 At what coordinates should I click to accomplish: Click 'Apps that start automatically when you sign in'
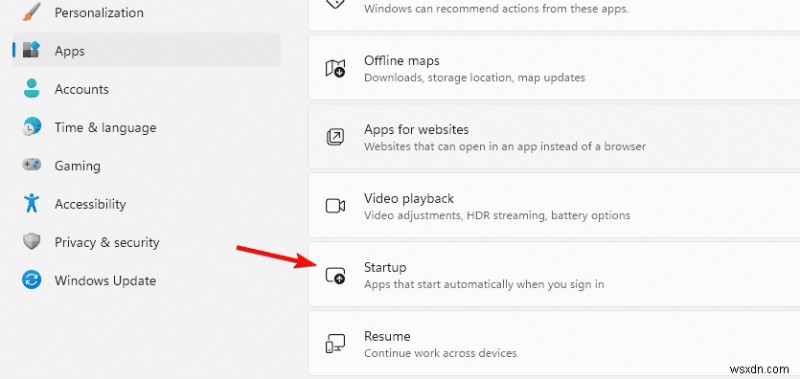tap(484, 285)
